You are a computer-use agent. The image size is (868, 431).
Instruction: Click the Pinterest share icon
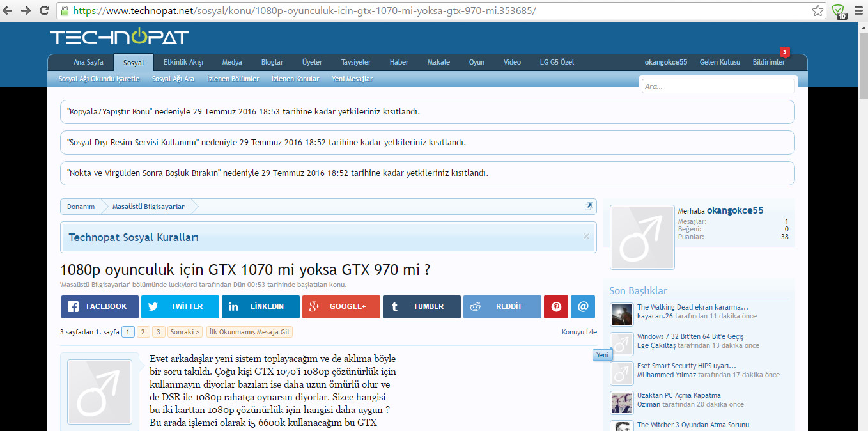555,307
